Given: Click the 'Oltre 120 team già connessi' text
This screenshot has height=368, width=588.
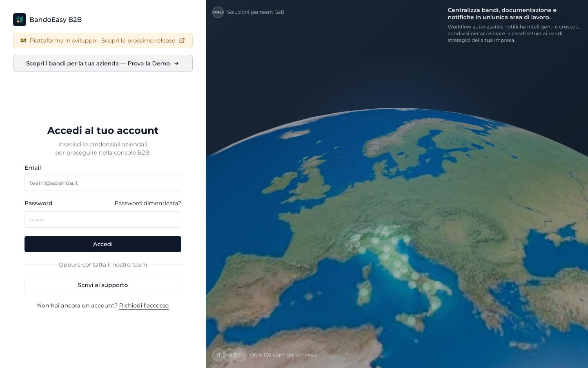Looking at the screenshot, I should click(x=283, y=355).
